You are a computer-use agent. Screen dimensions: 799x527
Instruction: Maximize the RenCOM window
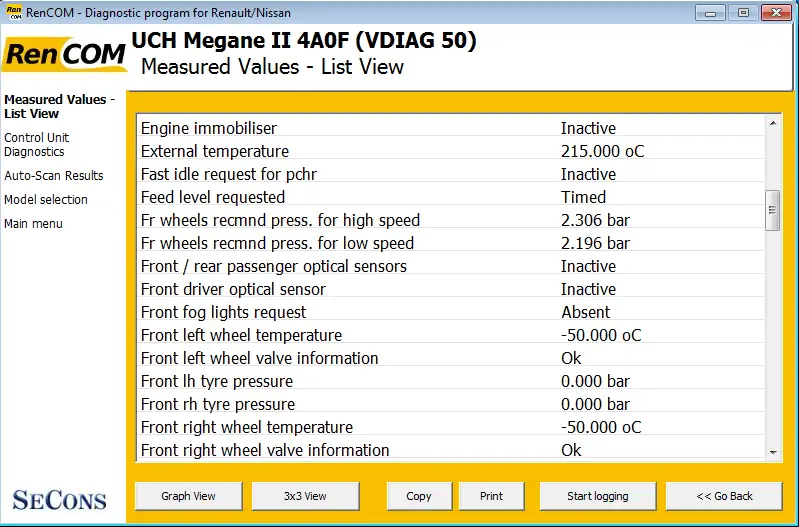[x=743, y=13]
